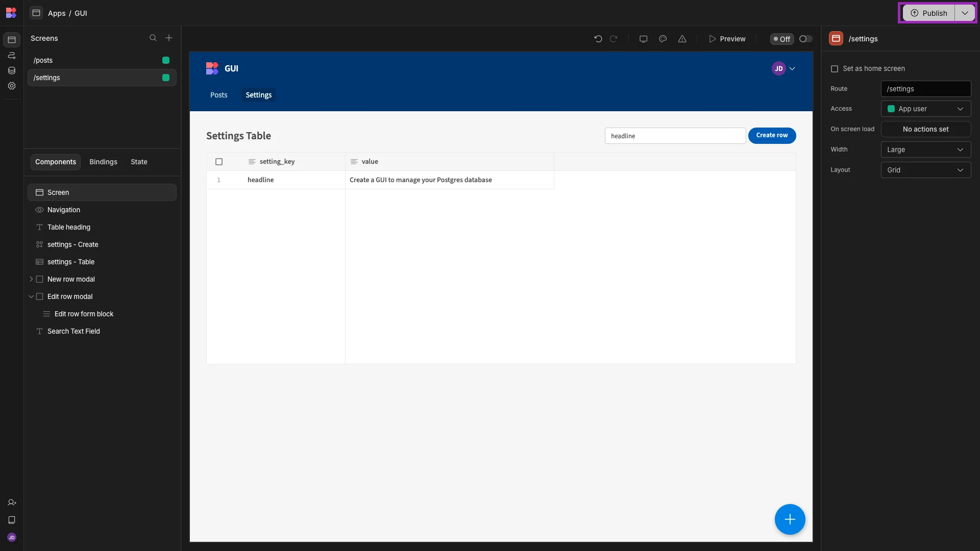Viewport: 980px width, 551px height.
Task: Collapse the Edit row modal tree item
Action: [x=31, y=296]
